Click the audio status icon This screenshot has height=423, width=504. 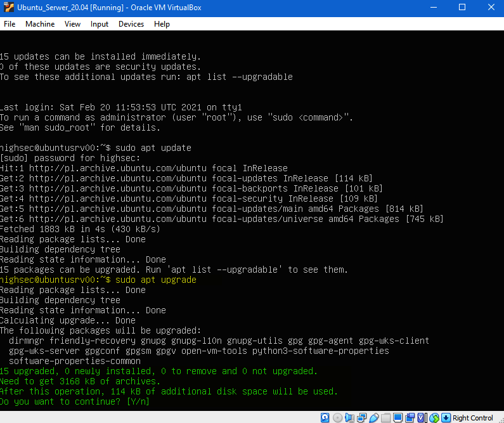pyautogui.click(x=349, y=417)
